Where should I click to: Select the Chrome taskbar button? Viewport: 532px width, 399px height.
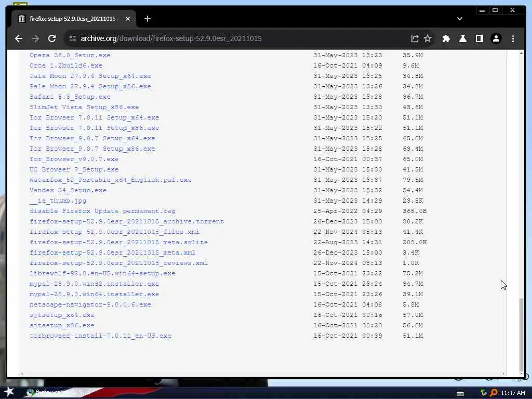coord(59,393)
